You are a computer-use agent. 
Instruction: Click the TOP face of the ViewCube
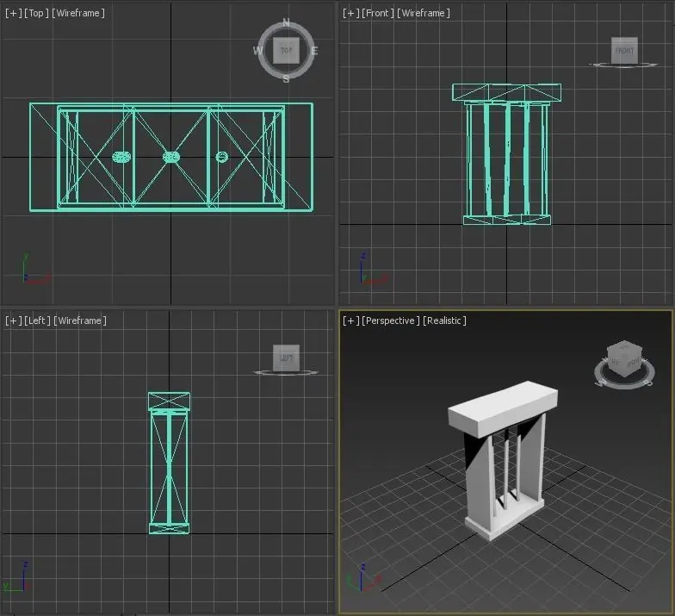pyautogui.click(x=286, y=50)
